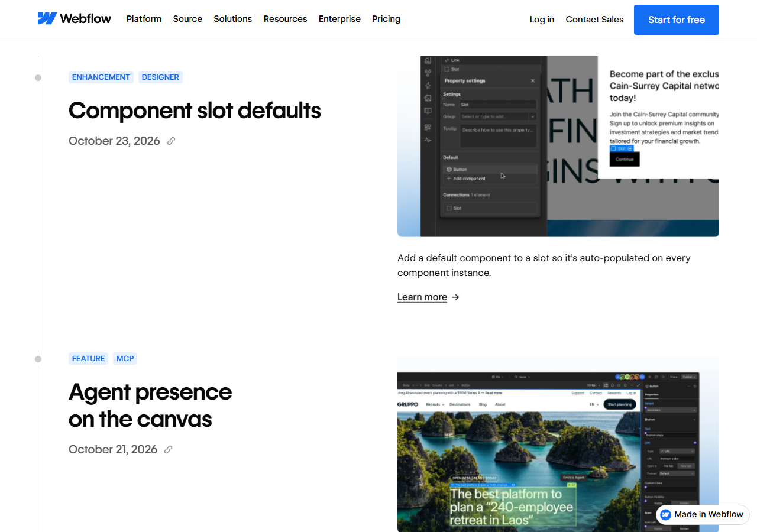Filter by the FEATURE tag
This screenshot has height=532, width=757.
[88, 358]
